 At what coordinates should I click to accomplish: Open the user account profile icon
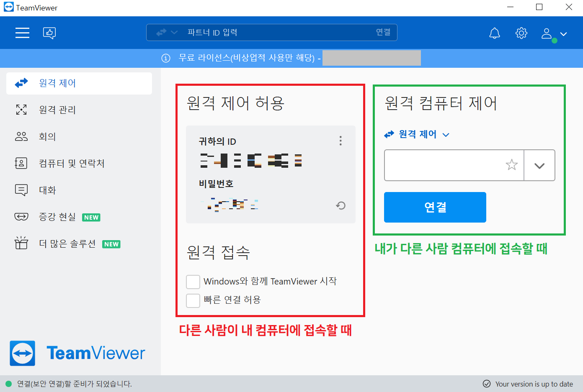(x=547, y=33)
